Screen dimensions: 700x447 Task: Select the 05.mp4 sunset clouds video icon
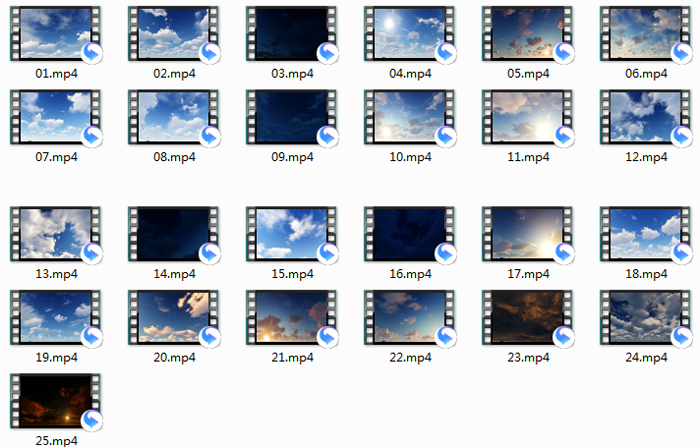point(527,34)
